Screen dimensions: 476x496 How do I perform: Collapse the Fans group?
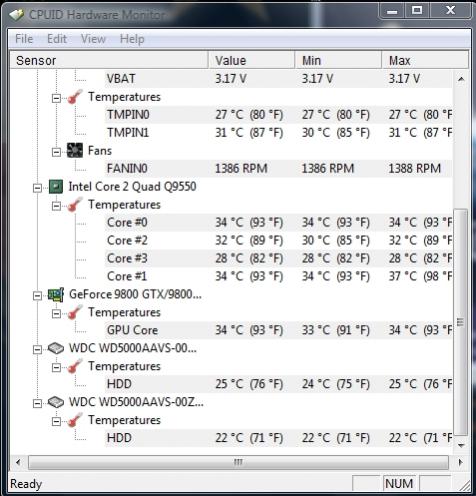pyautogui.click(x=56, y=152)
